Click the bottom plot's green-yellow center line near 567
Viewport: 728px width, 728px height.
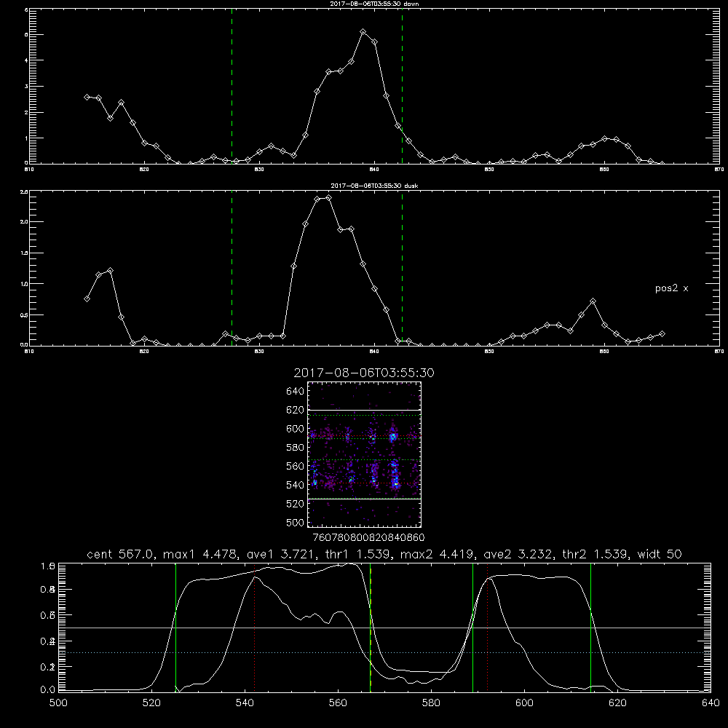[371, 628]
